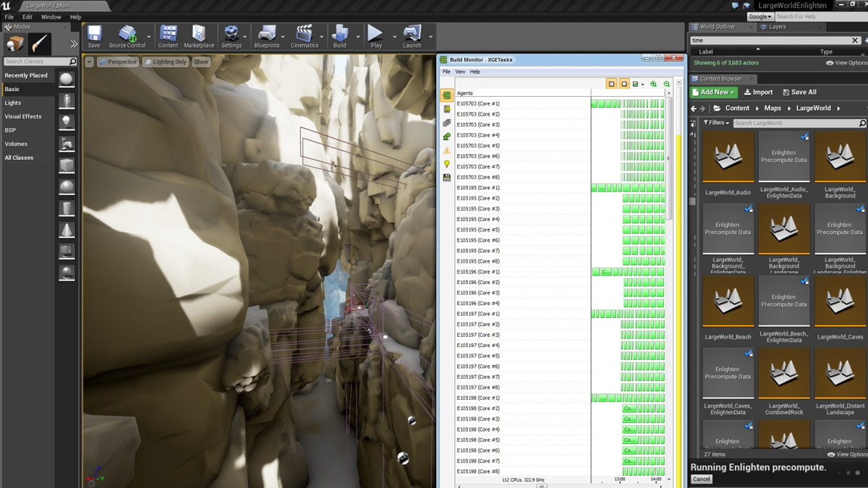
Task: Click the floppy disk icon in Build Monitor sidebar
Action: [447, 177]
